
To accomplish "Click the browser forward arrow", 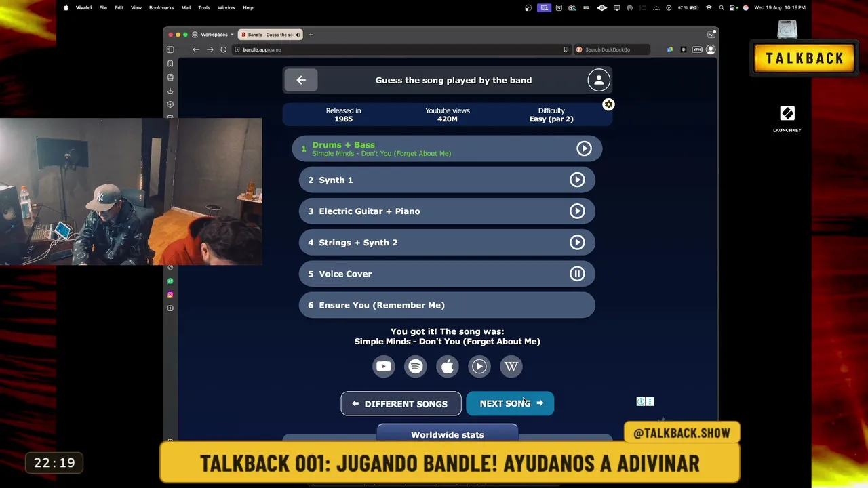I will [210, 49].
